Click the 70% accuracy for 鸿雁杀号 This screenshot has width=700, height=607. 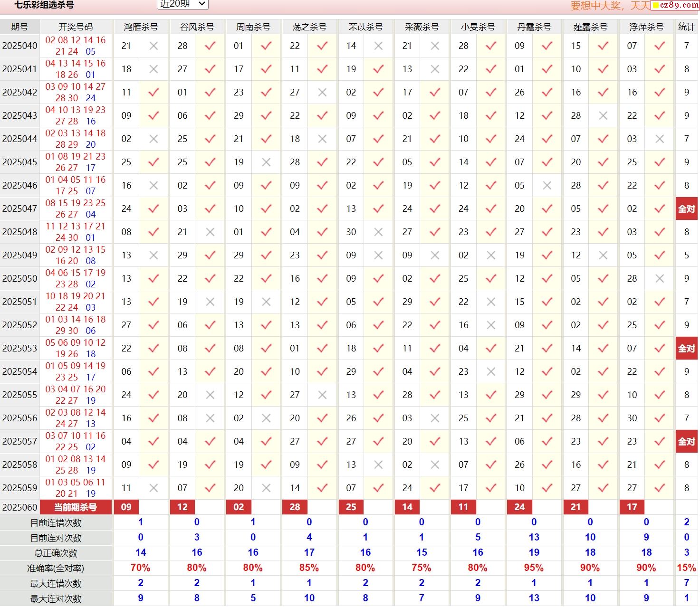click(x=141, y=568)
